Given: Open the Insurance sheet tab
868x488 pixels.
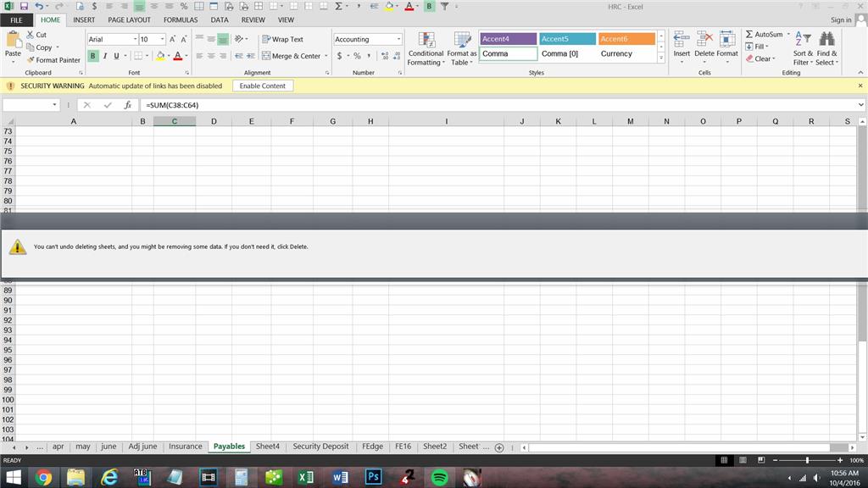Looking at the screenshot, I should point(186,446).
